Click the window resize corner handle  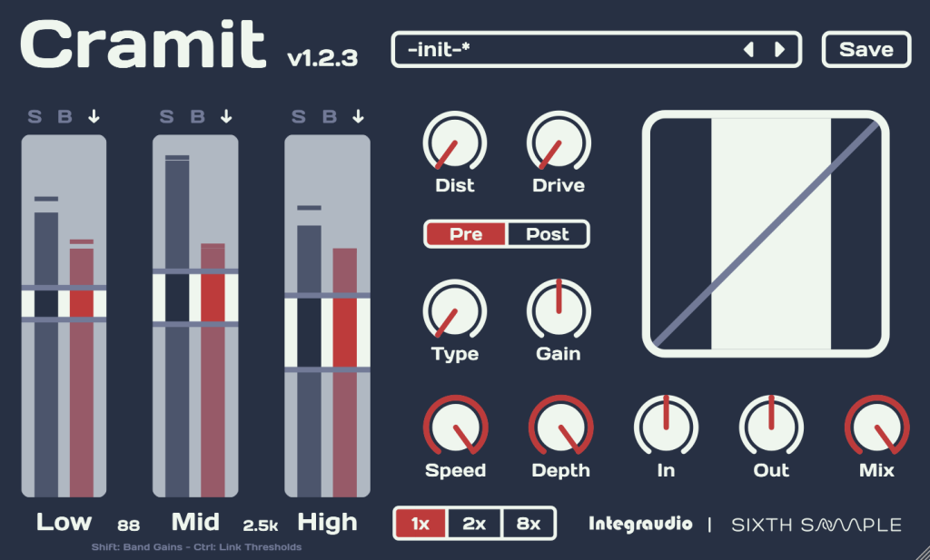[x=923, y=553]
